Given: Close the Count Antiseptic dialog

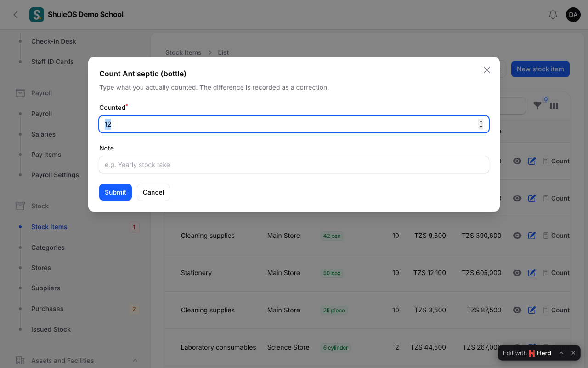Looking at the screenshot, I should coord(487,70).
